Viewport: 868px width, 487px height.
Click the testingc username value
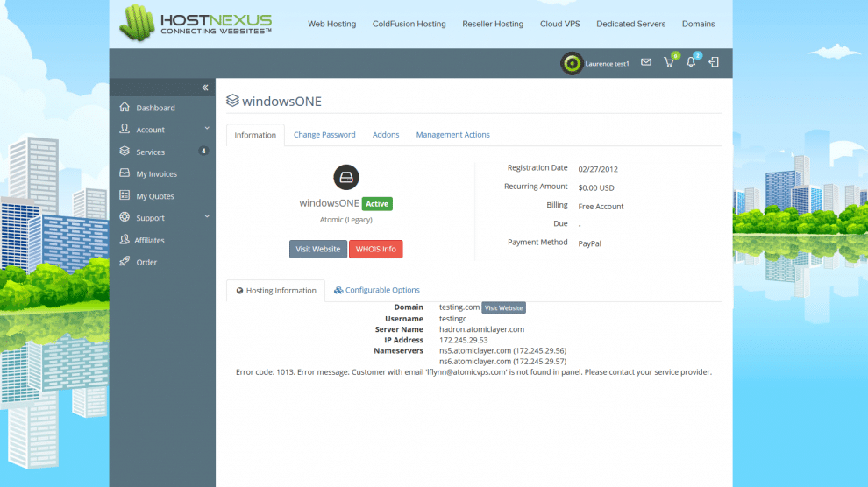452,319
